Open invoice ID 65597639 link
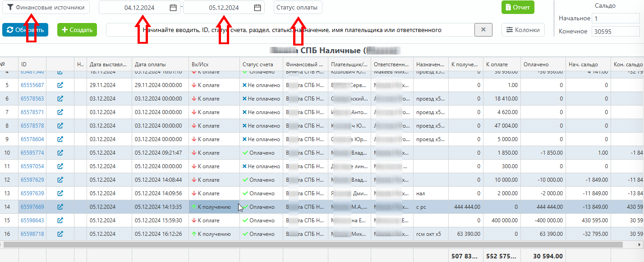644x262 pixels. pyautogui.click(x=32, y=193)
